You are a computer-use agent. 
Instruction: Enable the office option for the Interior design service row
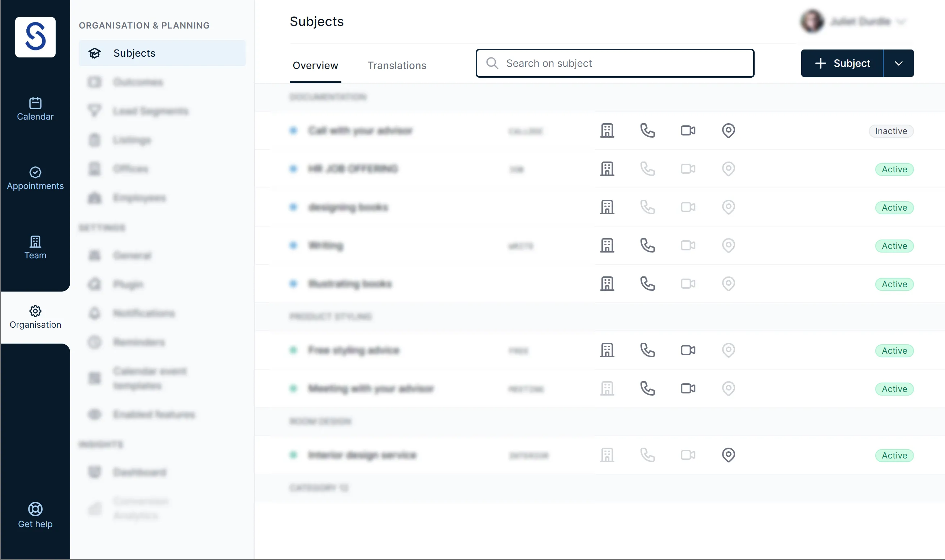pos(607,455)
